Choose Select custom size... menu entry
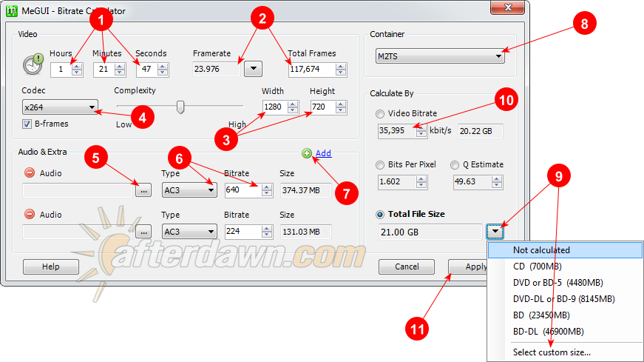 565,352
